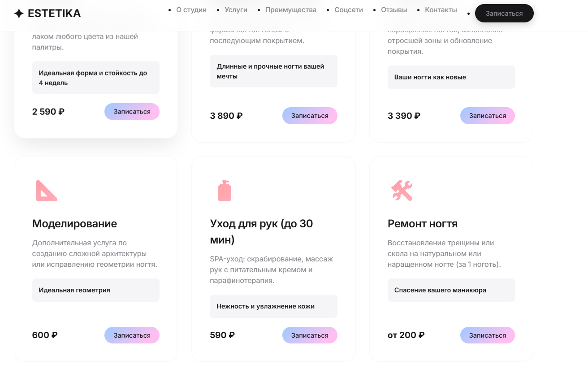Click the ESTETIKA star logo icon
Viewport: 588px width, 391px height.
(x=19, y=13)
